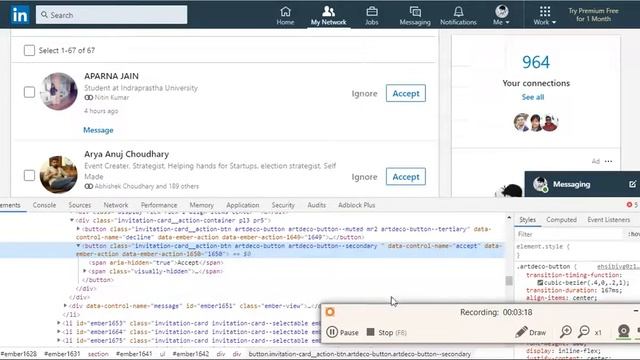This screenshot has width=640, height=360.
Task: Expand the ember1651 message div node
Action: click(65, 305)
